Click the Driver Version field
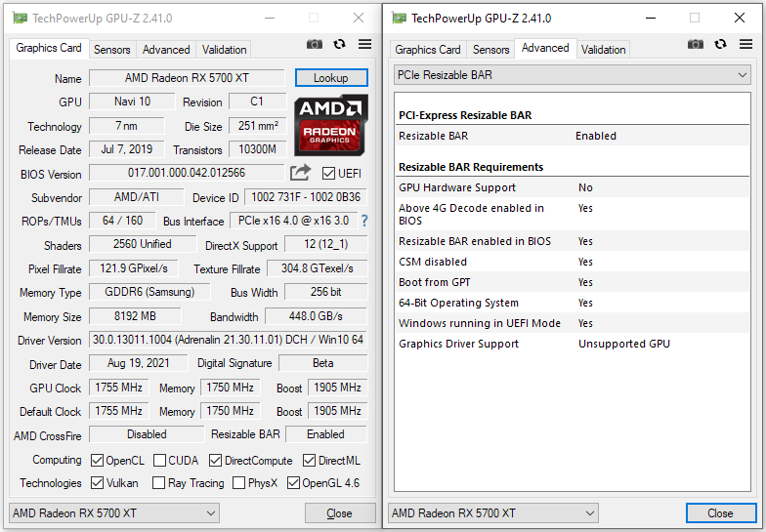The image size is (766, 532). pyautogui.click(x=229, y=340)
